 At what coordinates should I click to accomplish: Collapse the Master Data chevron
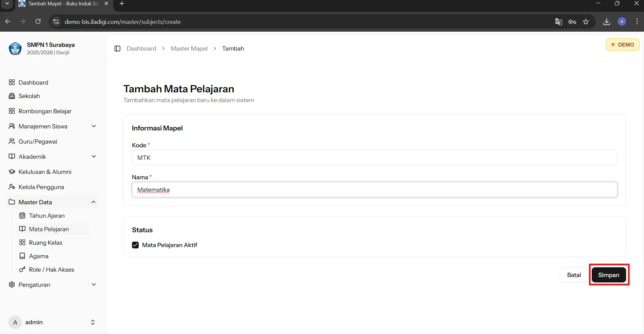click(x=93, y=202)
